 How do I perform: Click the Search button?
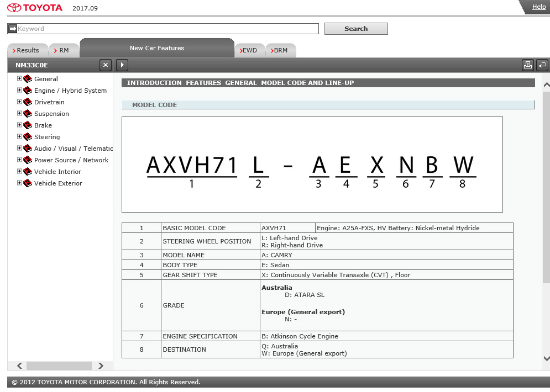point(356,29)
